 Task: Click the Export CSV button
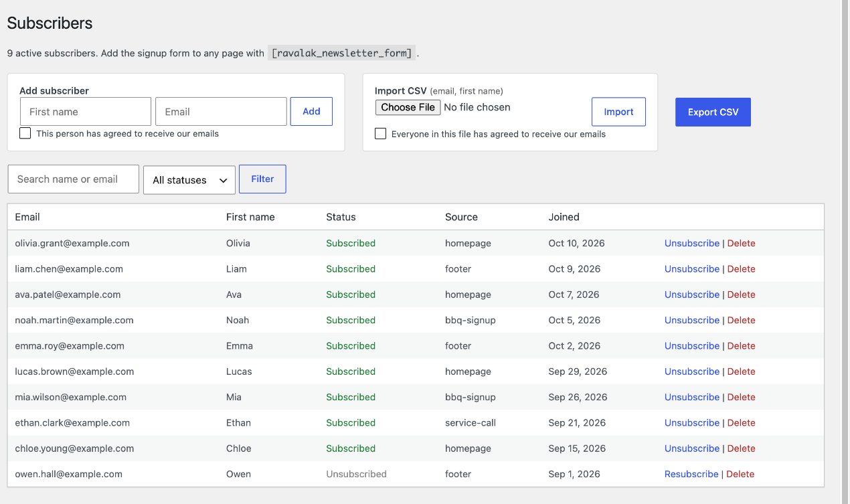coord(713,112)
